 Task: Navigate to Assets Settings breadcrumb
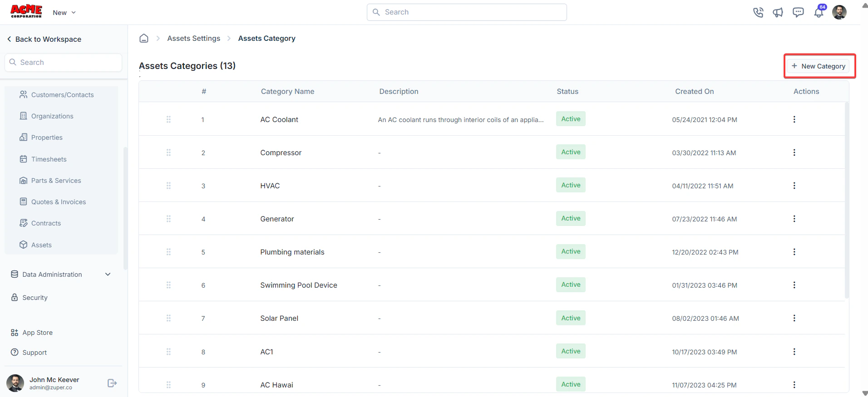[x=194, y=39]
